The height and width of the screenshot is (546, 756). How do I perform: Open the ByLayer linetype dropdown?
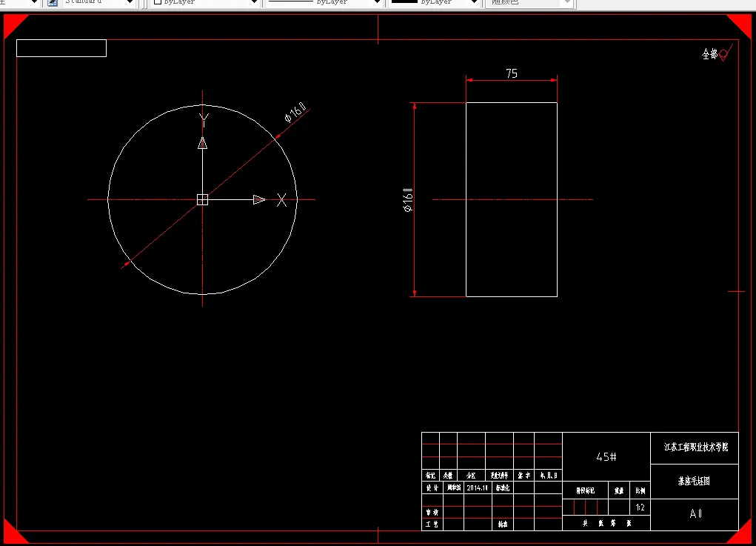tap(324, 2)
